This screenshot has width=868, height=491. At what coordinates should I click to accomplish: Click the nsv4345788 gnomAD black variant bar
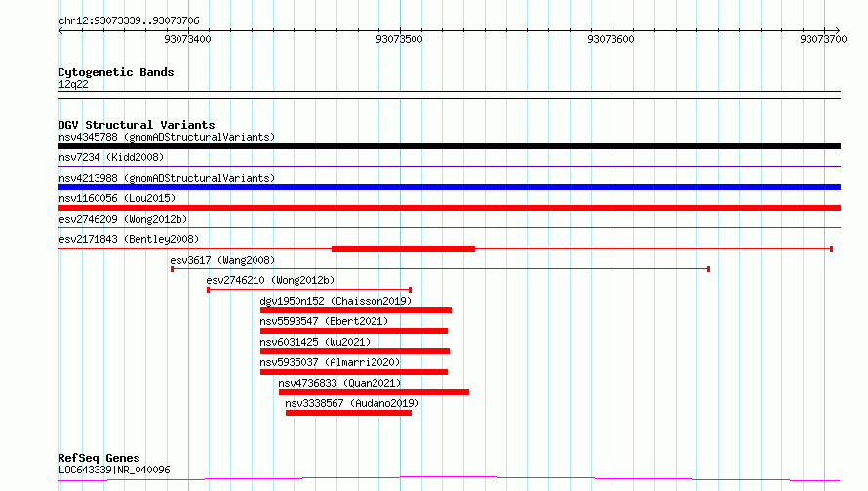(x=449, y=146)
